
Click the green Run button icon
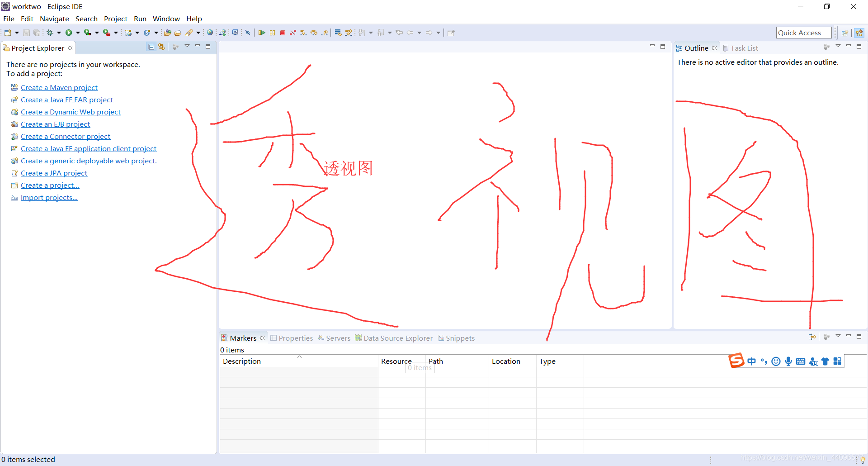coord(69,33)
